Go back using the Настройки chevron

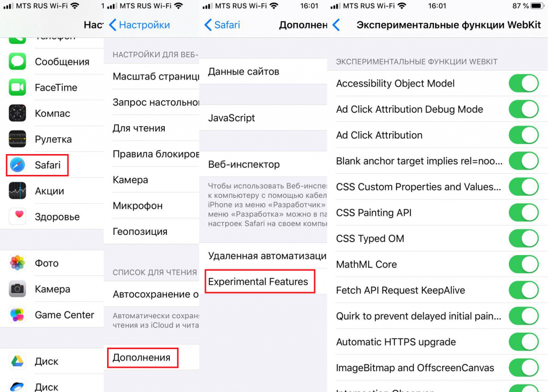coord(113,25)
